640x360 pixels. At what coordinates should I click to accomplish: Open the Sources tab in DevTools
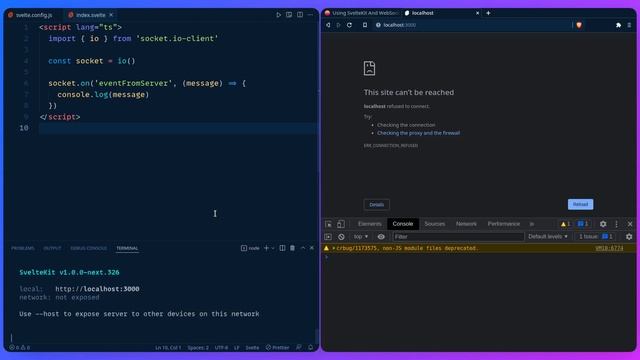point(435,224)
